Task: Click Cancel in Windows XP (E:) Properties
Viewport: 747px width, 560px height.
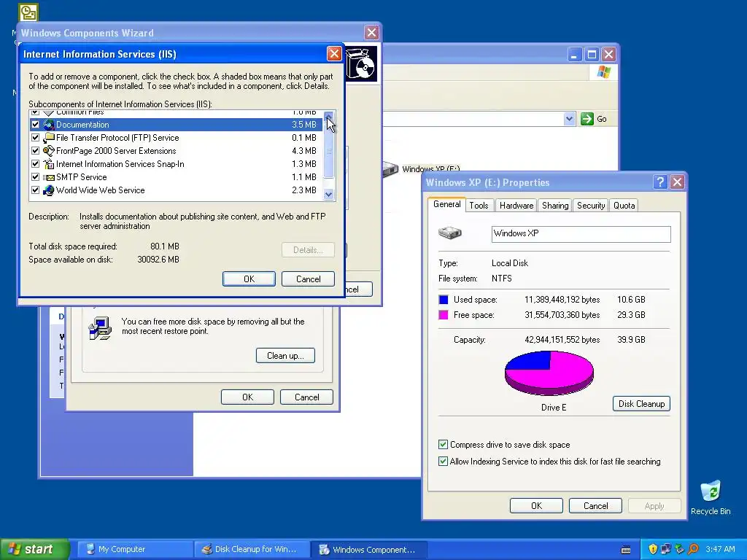Action: (x=595, y=506)
